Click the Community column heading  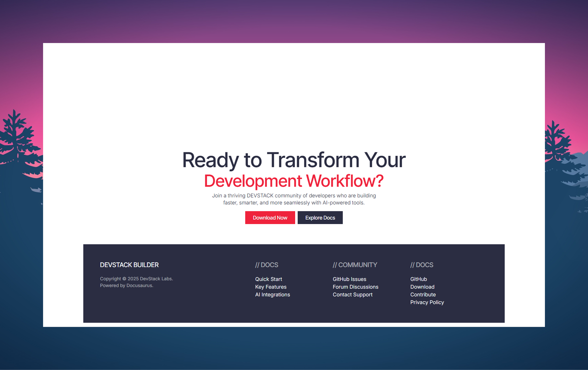(x=355, y=265)
